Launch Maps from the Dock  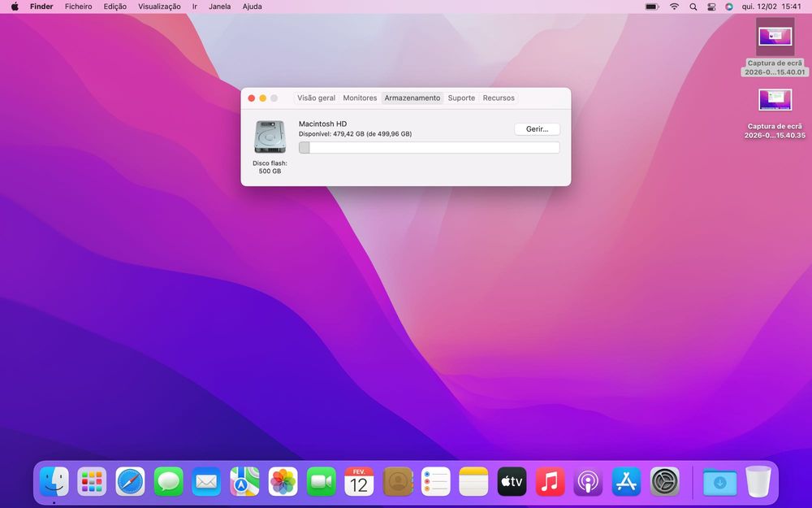(244, 481)
